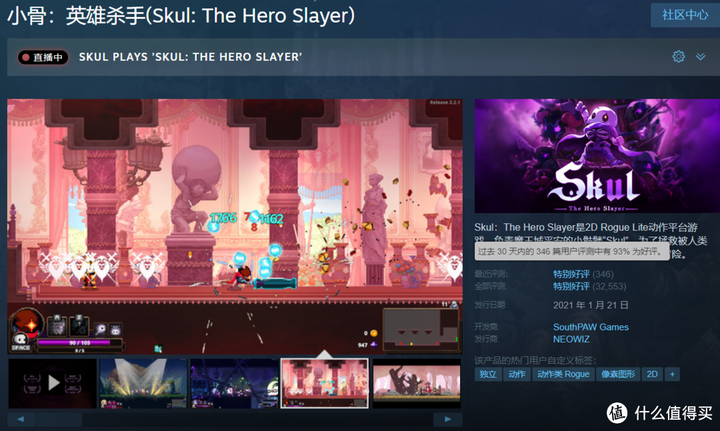The height and width of the screenshot is (431, 720).
Task: Click the thumbnail strip scrollbar handle
Action: point(59,419)
